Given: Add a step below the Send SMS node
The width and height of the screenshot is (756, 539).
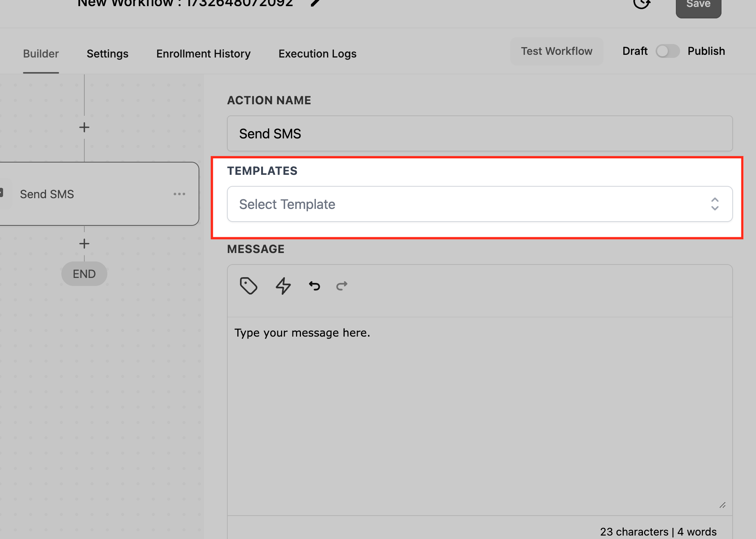Looking at the screenshot, I should click(84, 243).
